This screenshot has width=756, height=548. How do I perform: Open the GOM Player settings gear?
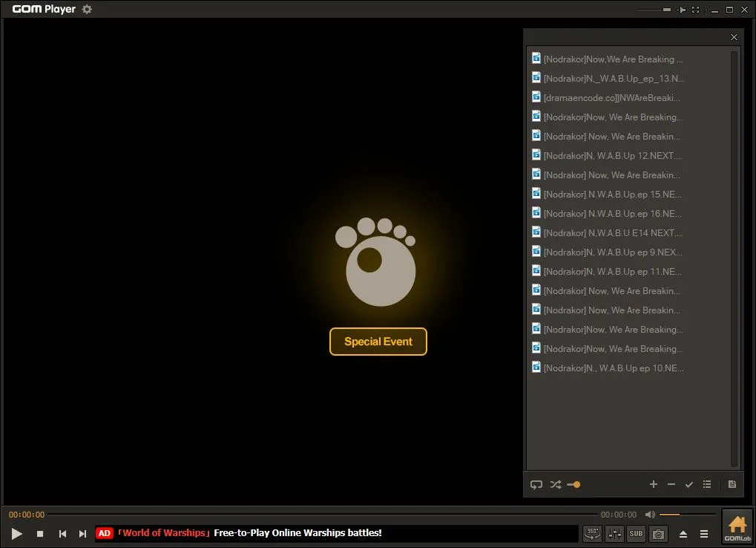86,9
